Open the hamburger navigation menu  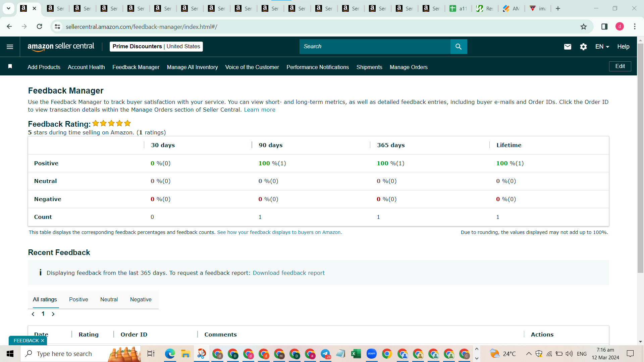[10, 47]
